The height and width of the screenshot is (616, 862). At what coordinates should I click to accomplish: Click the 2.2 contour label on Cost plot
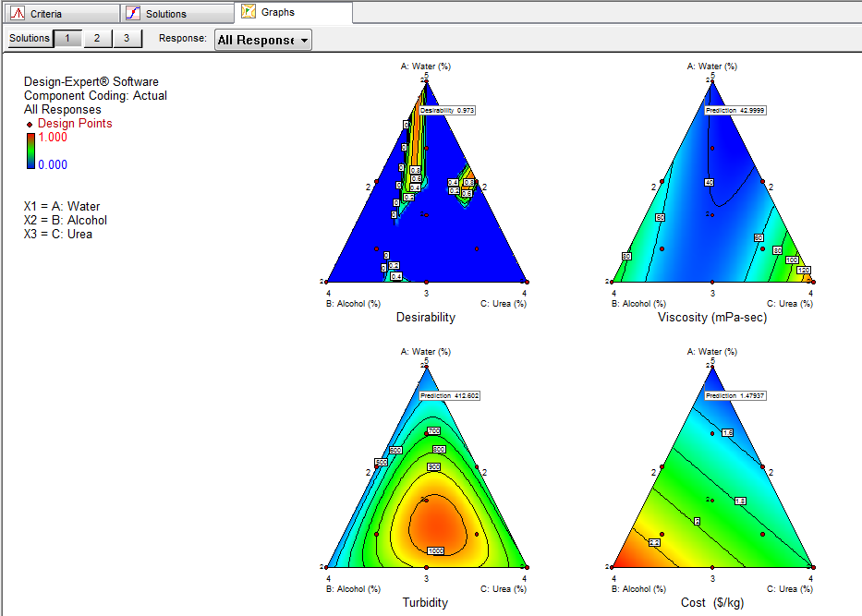(655, 541)
